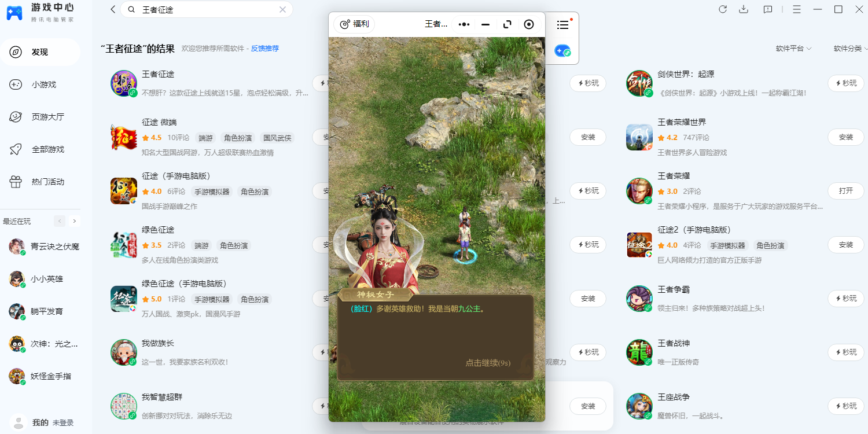Click 安装 for 征途2（手游电脑版）
Image resolution: width=868 pixels, height=434 pixels.
click(845, 245)
